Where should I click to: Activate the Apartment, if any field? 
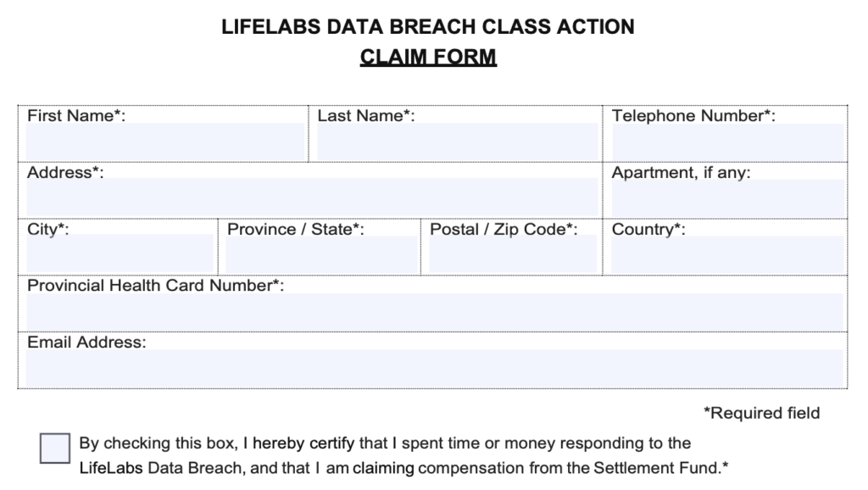point(727,198)
